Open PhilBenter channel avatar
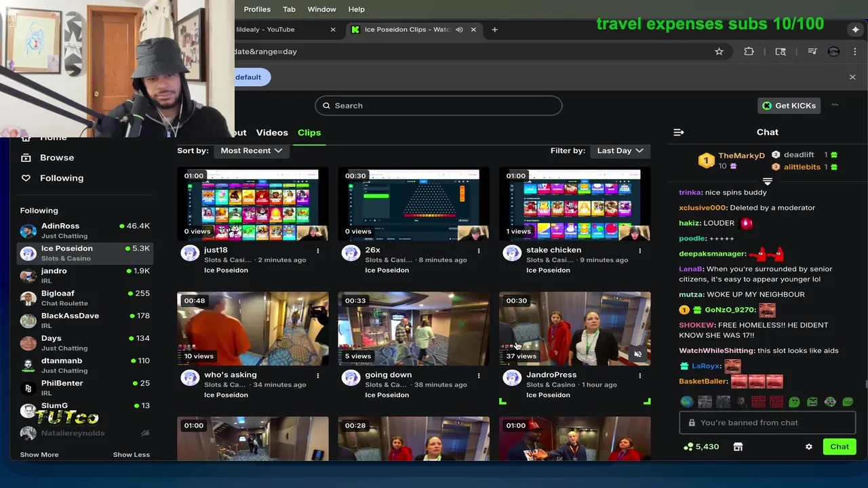The height and width of the screenshot is (488, 868). click(x=28, y=388)
